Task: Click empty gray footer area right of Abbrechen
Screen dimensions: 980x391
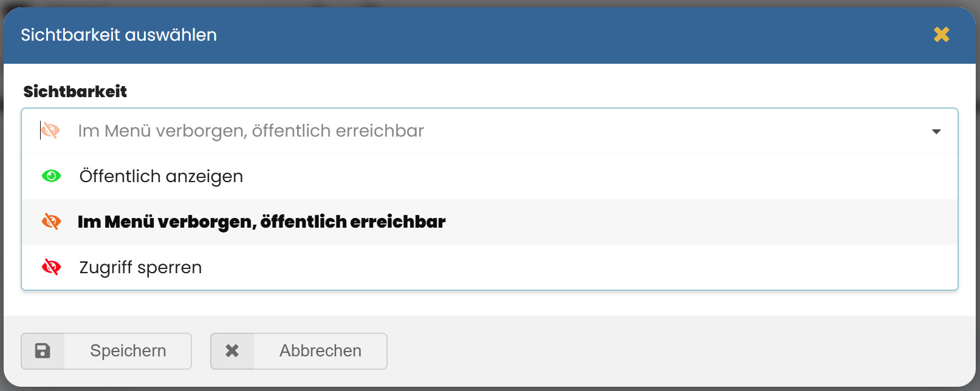Action: (x=668, y=351)
